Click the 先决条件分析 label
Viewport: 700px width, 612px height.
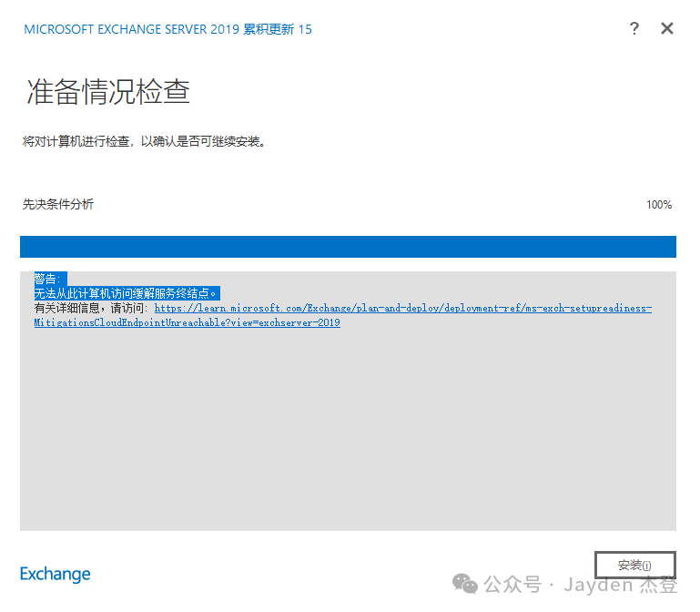[x=58, y=205]
